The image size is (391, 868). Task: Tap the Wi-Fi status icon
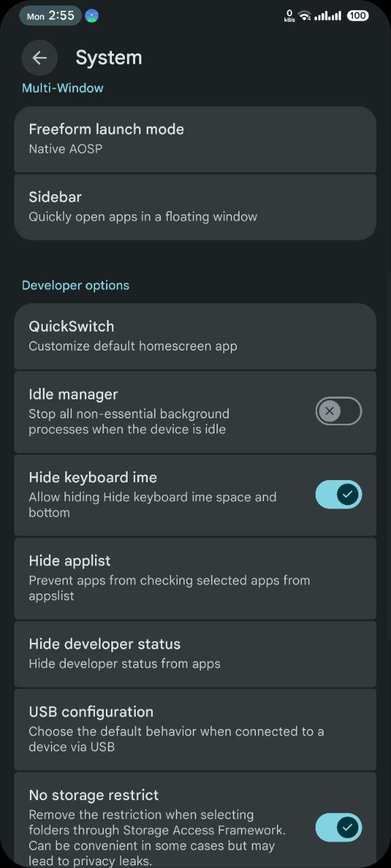(x=305, y=15)
